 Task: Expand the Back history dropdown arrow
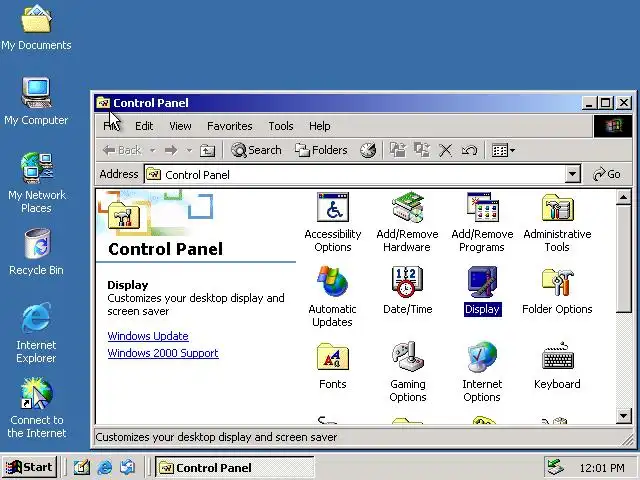tap(152, 151)
